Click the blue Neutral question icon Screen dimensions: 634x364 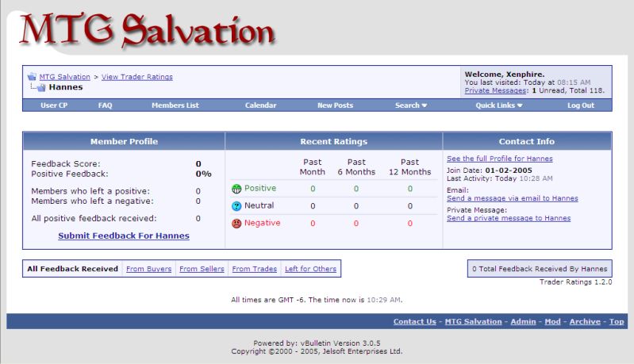tap(236, 206)
